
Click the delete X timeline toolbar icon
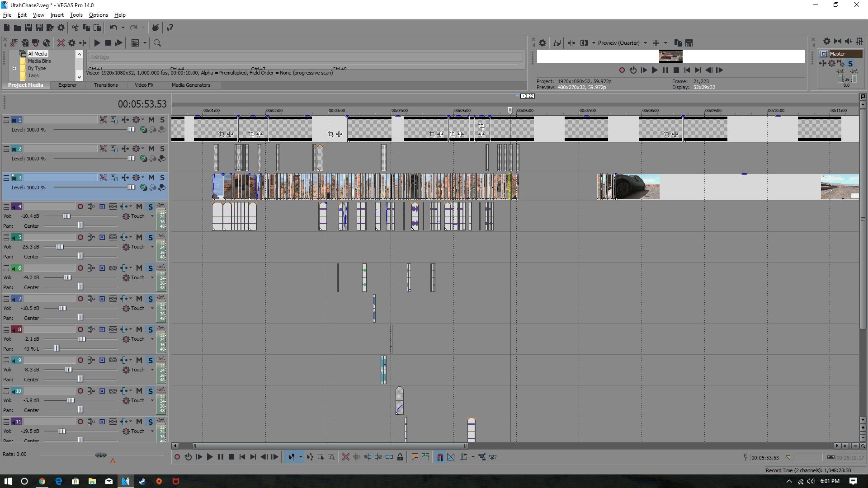(x=345, y=457)
